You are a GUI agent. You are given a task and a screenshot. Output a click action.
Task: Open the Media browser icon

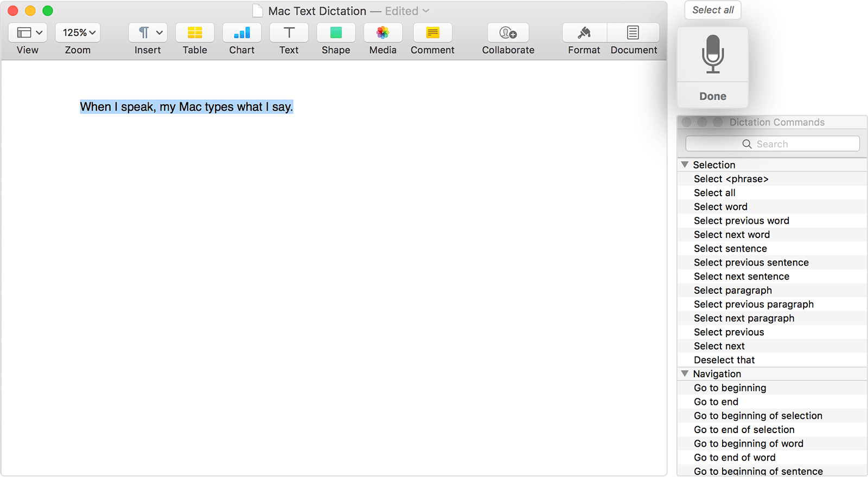click(383, 33)
